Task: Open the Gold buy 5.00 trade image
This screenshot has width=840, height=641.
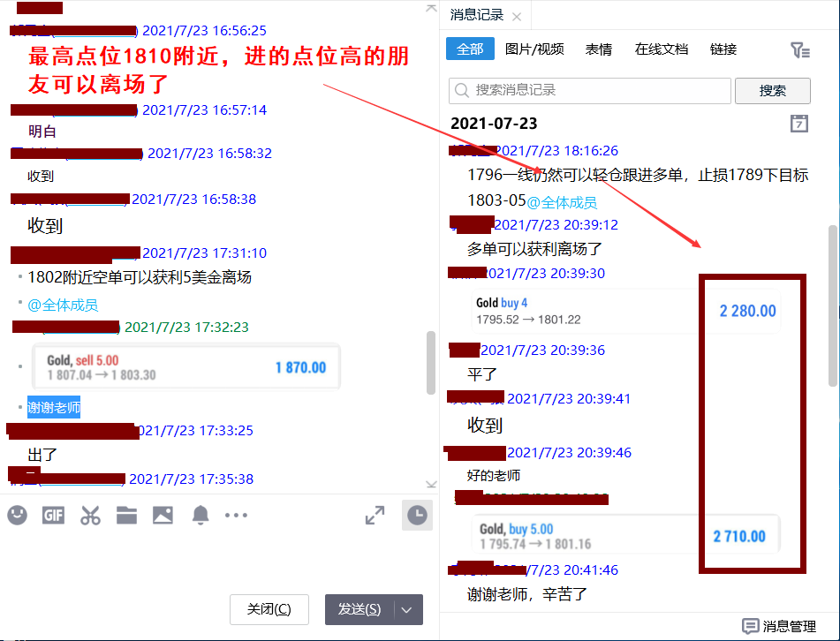Action: point(625,536)
